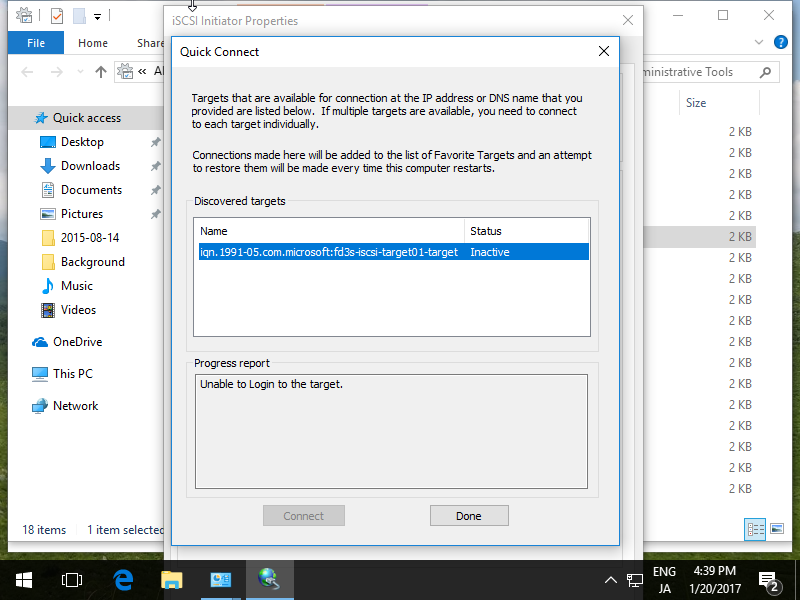800x600 pixels.
Task: Click the pin icon next to Documents
Action: coord(156,190)
